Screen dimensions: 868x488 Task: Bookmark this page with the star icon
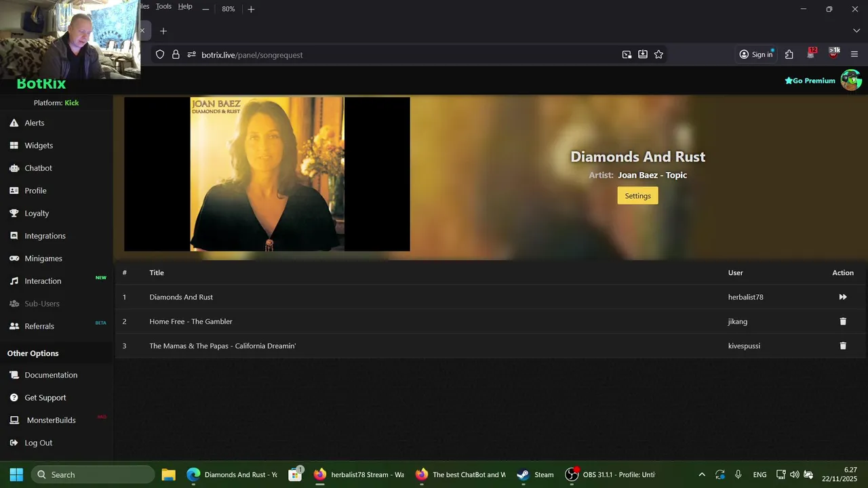coord(658,55)
